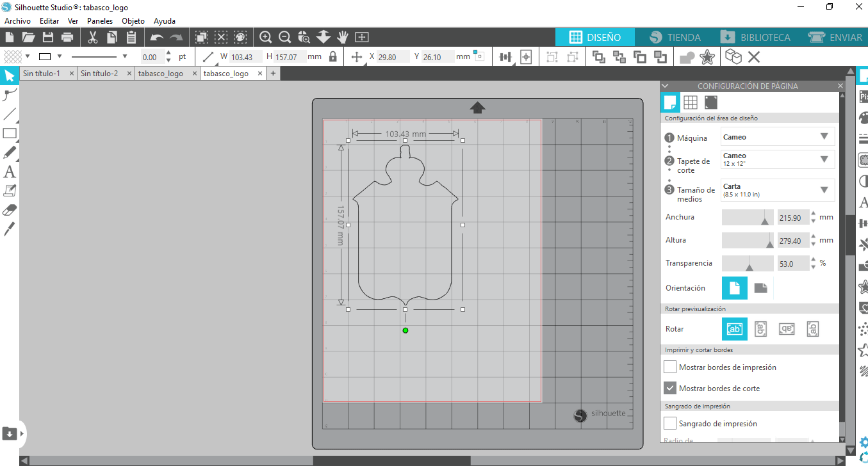Click the Zoom In magnifier icon
868x466 pixels.
click(265, 37)
